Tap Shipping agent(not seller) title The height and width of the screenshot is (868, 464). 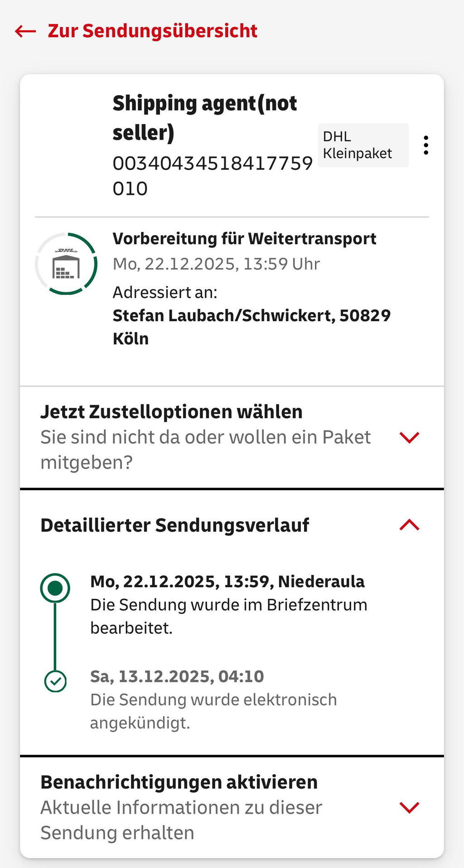[x=205, y=118]
